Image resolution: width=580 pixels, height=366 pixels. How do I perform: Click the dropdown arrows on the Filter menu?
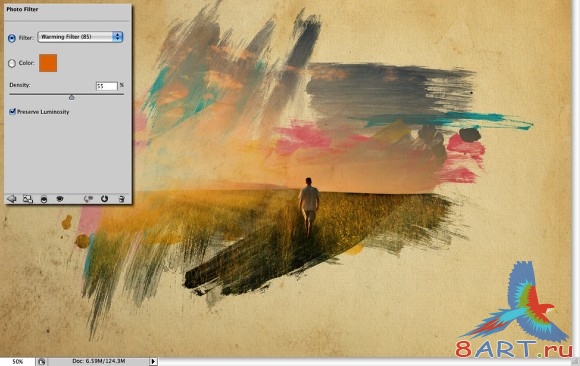click(x=118, y=37)
